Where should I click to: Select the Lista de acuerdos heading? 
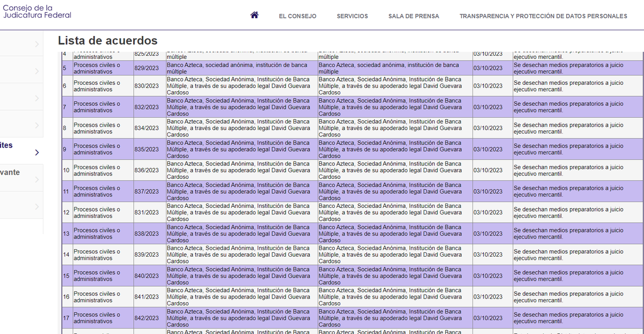coord(108,41)
